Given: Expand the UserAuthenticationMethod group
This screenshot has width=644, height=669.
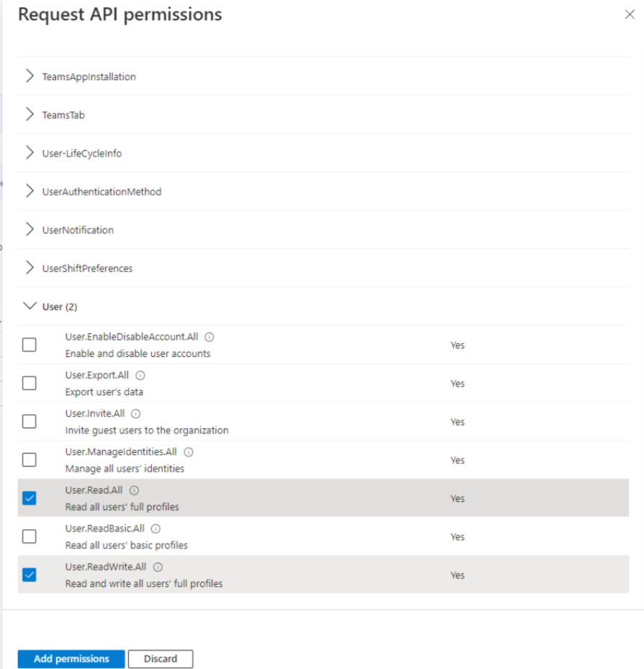Looking at the screenshot, I should pos(323,192).
